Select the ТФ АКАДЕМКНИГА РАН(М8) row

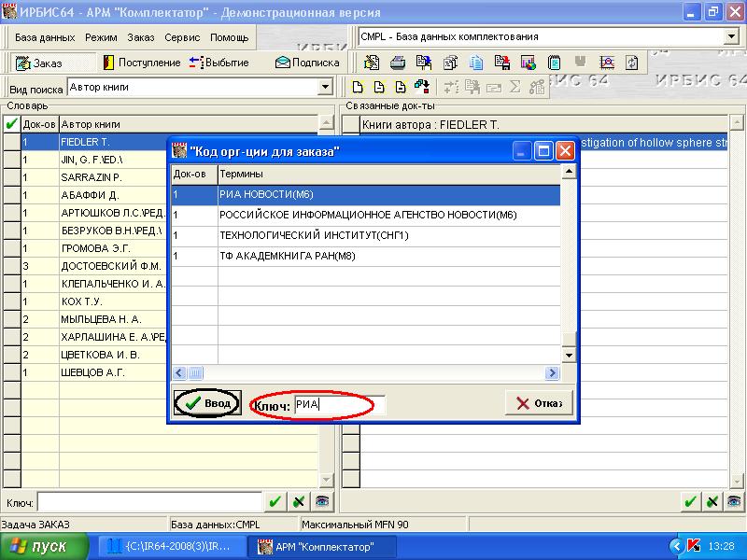[288, 256]
